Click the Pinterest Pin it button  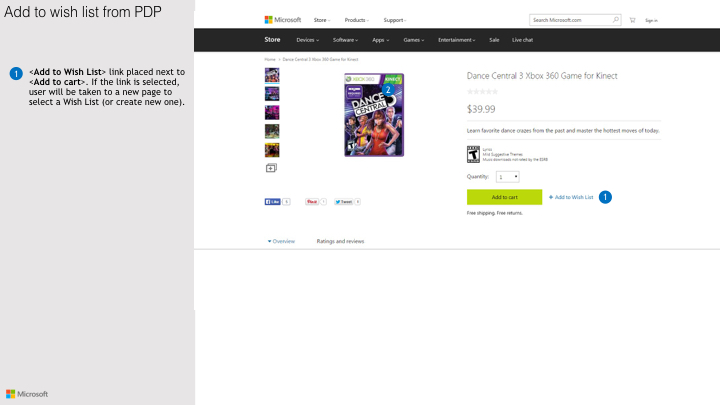(312, 202)
